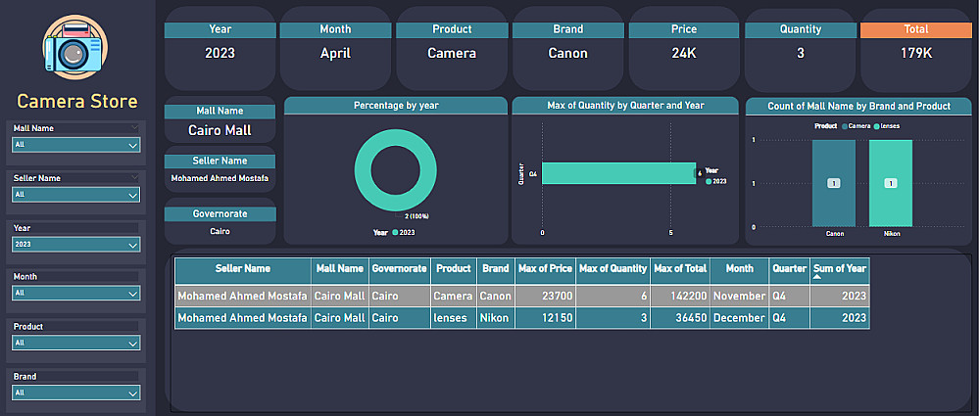Select the Canon bar in brand chart

click(x=834, y=183)
